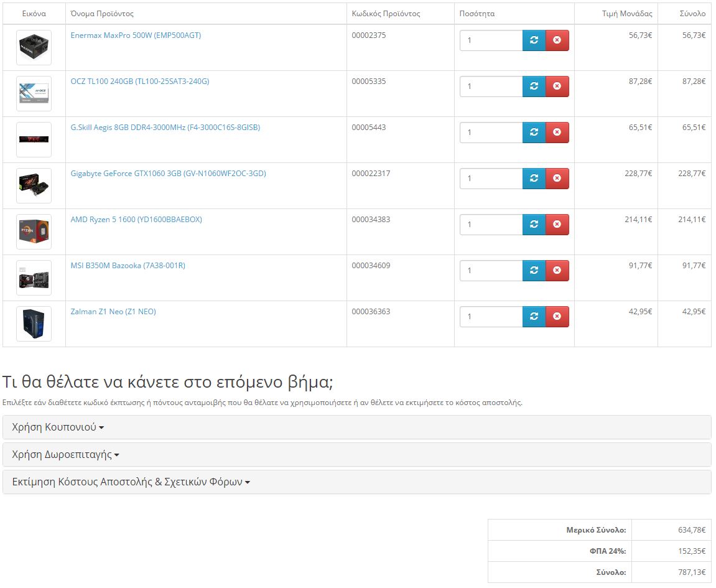716x588 pixels.
Task: Click the ΦΠΑ 24% amount 152,35€
Action: click(692, 552)
